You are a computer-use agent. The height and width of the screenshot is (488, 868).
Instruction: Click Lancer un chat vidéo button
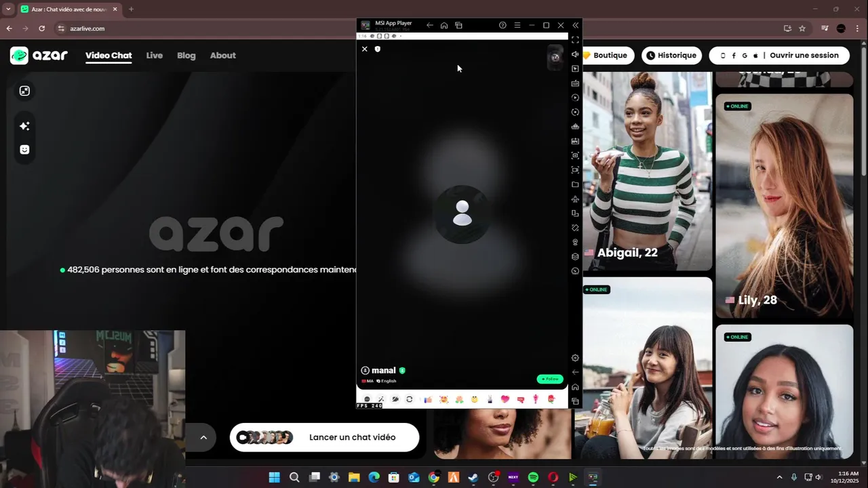tap(324, 437)
